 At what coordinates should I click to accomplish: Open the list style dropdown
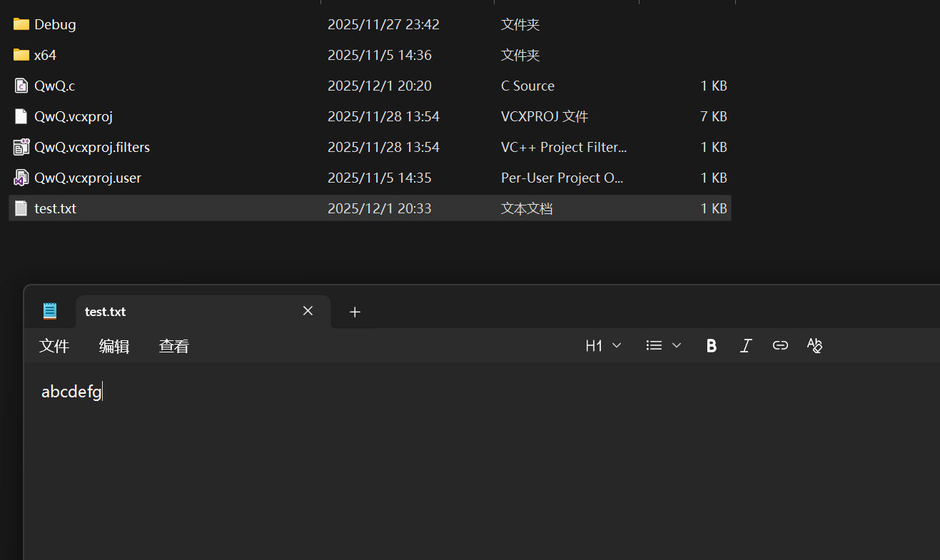(x=664, y=346)
